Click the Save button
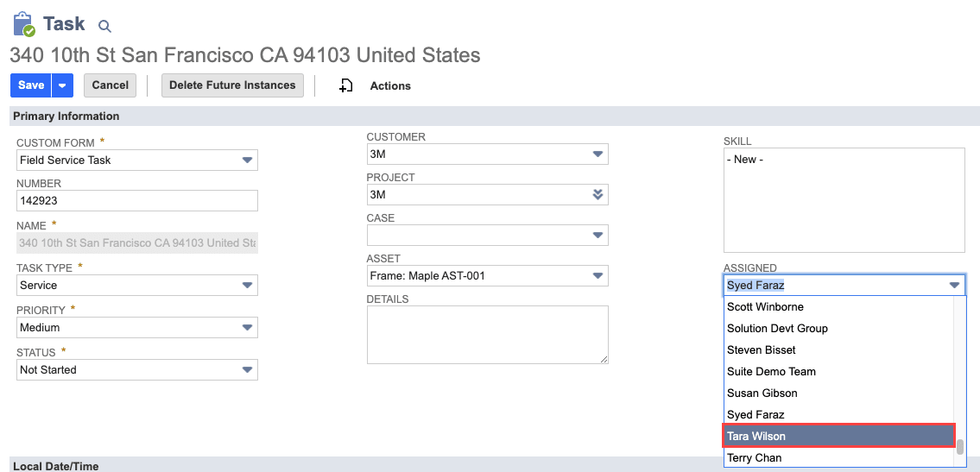The height and width of the screenshot is (472, 980). [31, 85]
